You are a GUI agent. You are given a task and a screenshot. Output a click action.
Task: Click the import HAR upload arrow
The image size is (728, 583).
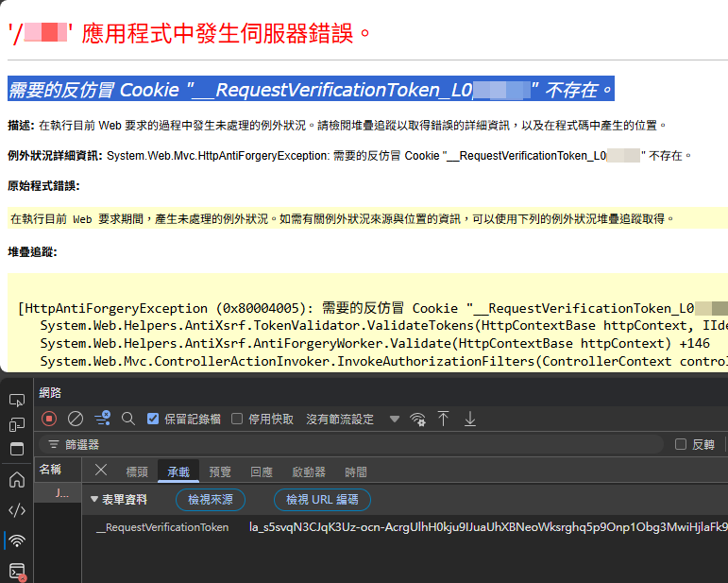pos(443,419)
